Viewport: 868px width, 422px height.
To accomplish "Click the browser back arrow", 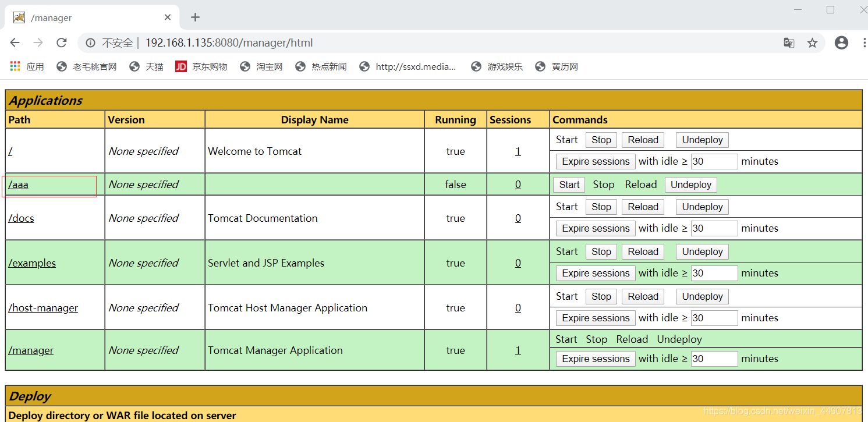I will [x=15, y=42].
